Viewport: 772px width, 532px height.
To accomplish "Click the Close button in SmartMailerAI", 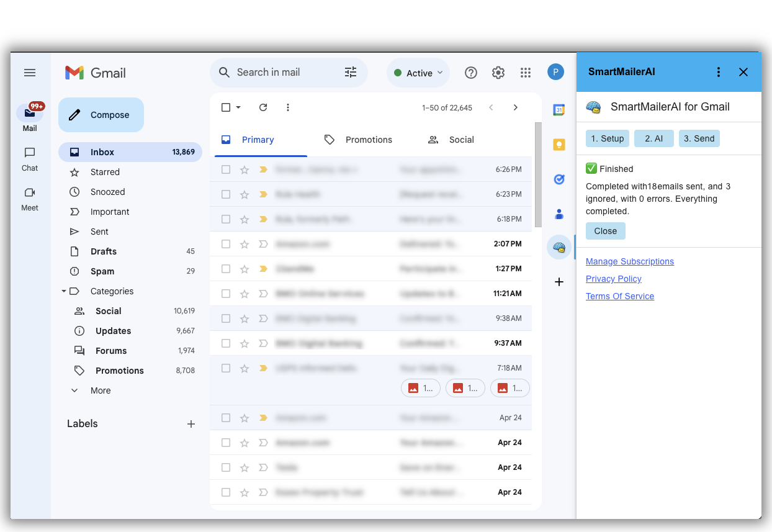I will (605, 231).
